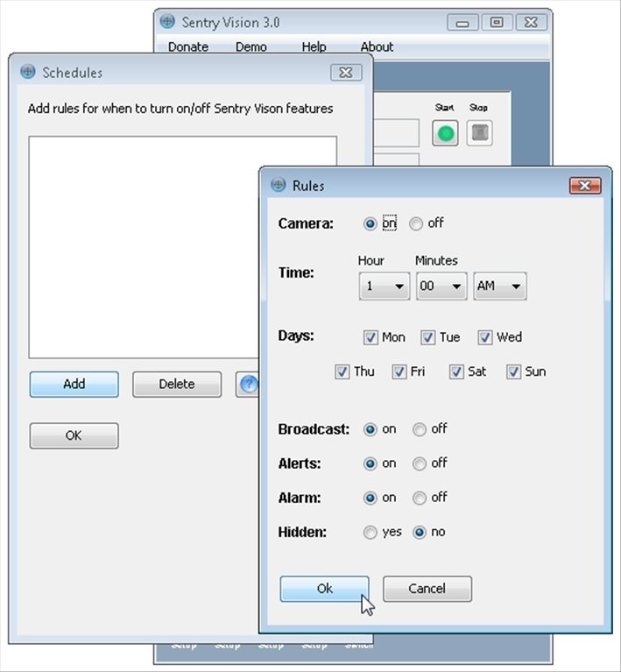Open the AM/PM dropdown
Screen dimensions: 621x672
click(x=500, y=286)
